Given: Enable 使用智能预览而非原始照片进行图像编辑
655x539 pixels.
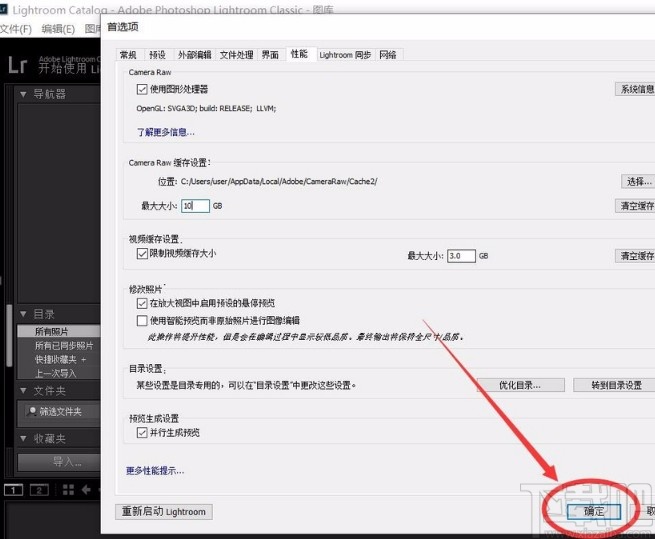Looking at the screenshot, I should 142,320.
